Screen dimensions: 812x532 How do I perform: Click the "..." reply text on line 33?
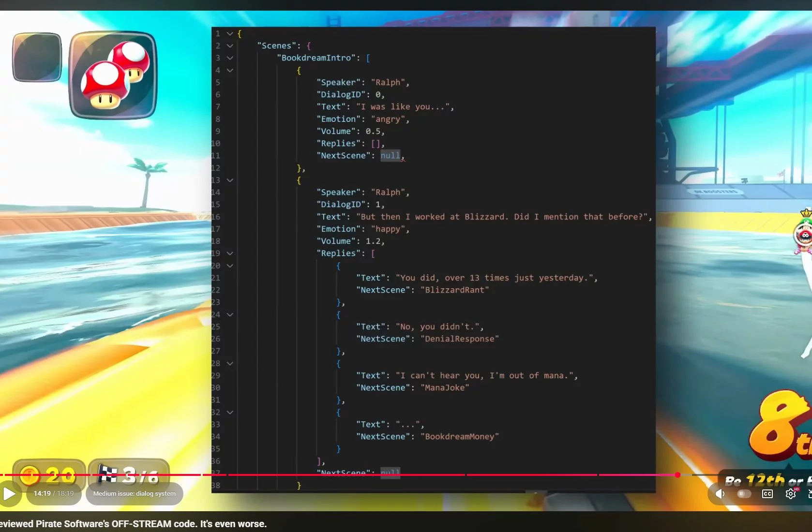pyautogui.click(x=407, y=424)
